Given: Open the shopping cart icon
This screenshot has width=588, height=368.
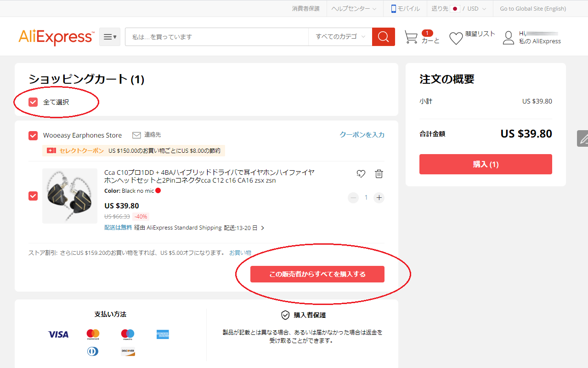Looking at the screenshot, I should click(411, 38).
